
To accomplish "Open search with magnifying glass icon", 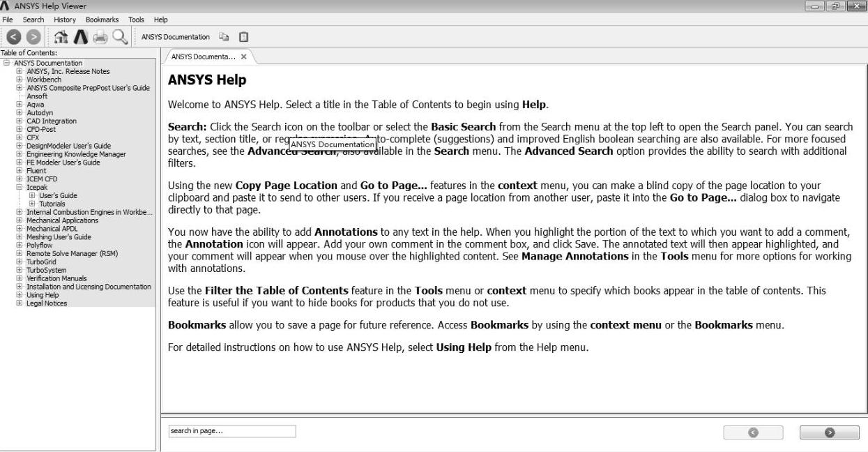I will pyautogui.click(x=120, y=36).
